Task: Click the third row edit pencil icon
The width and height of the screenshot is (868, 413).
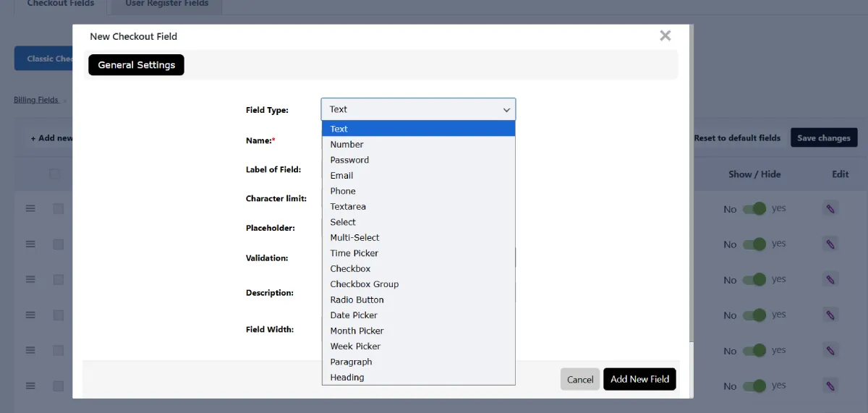Action: (x=830, y=279)
